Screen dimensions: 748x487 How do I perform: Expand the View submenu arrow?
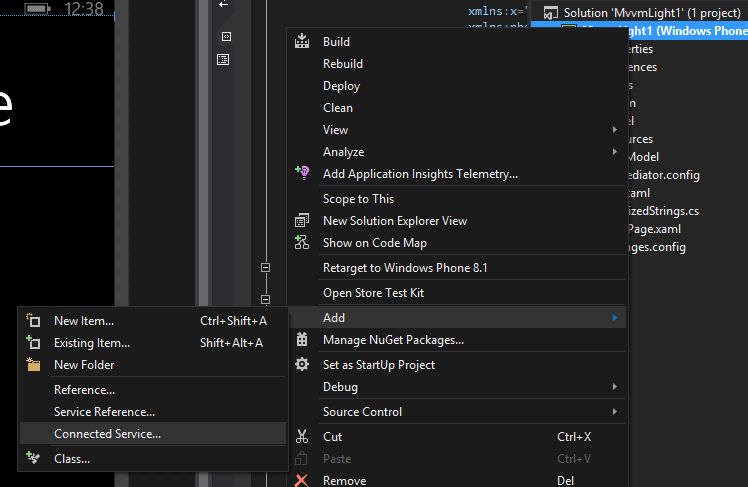[615, 130]
